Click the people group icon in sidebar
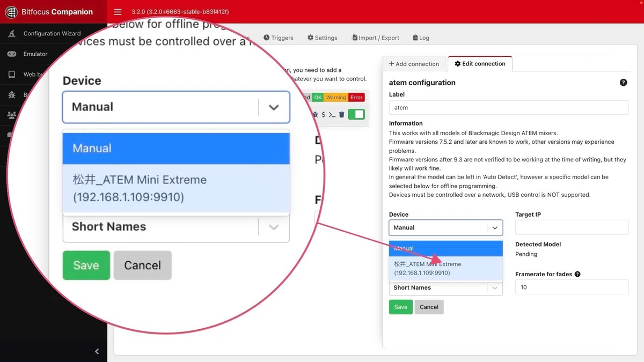Viewport: 644px width, 362px height. point(12,115)
